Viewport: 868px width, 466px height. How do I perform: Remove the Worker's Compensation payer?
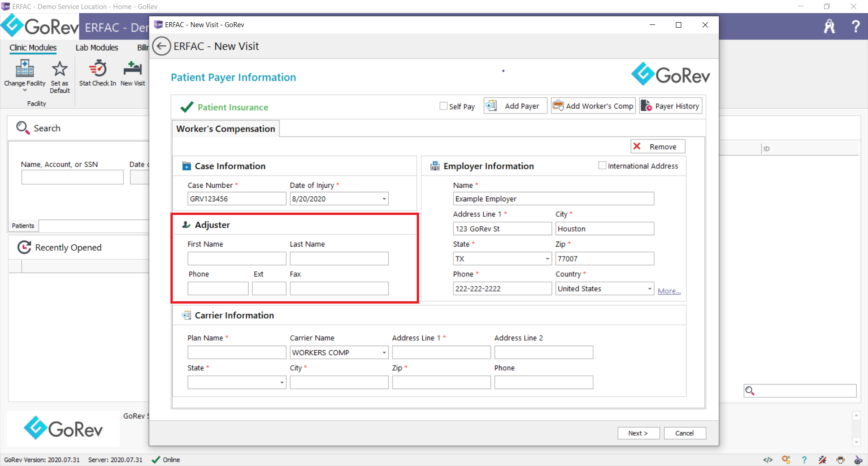pyautogui.click(x=658, y=147)
